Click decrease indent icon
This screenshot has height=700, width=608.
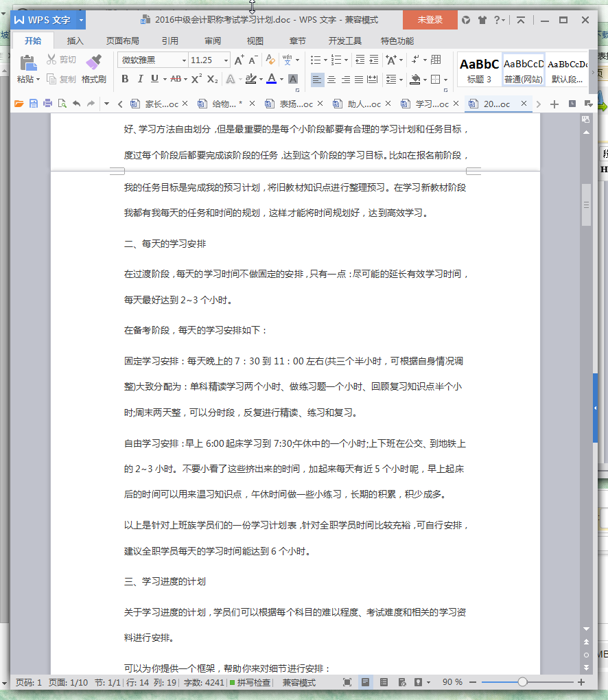coord(360,60)
